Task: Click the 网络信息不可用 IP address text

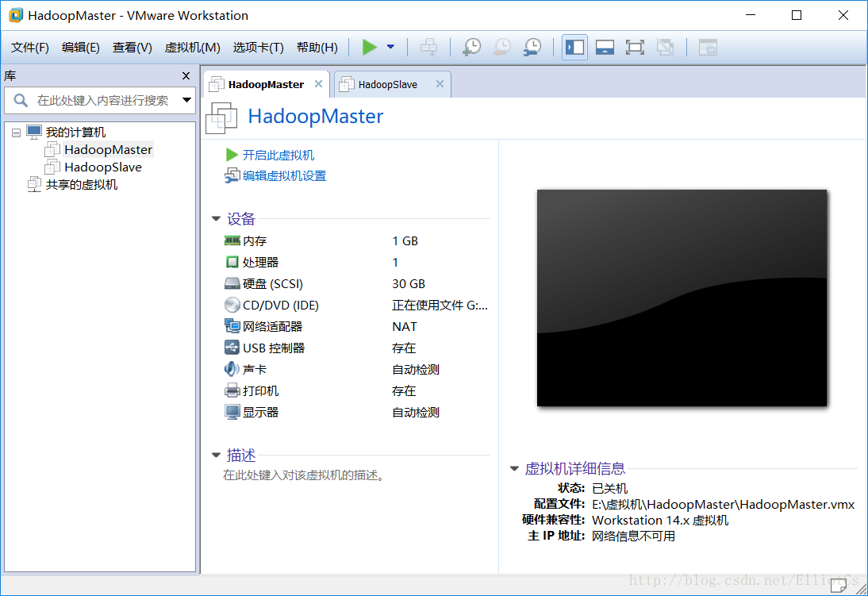Action: tap(633, 536)
